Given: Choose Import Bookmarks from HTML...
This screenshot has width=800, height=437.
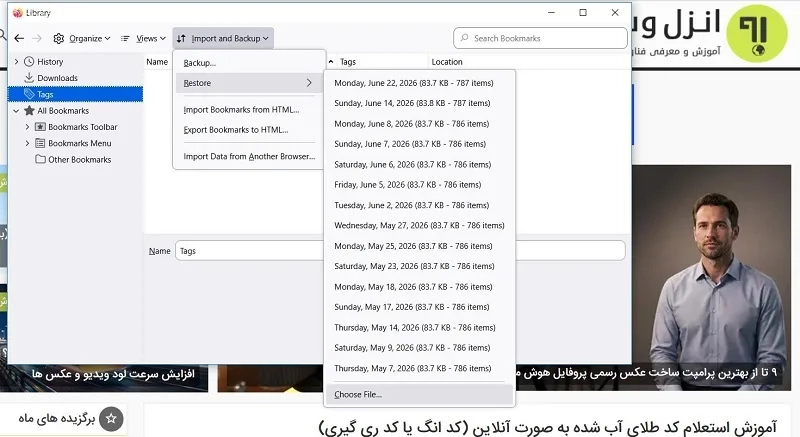Looking at the screenshot, I should [249, 110].
